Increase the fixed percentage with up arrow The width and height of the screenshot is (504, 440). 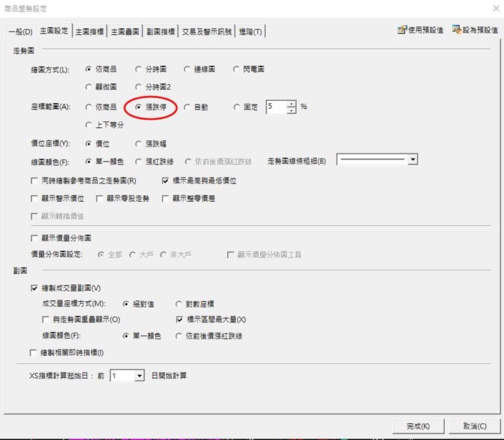[x=291, y=104]
